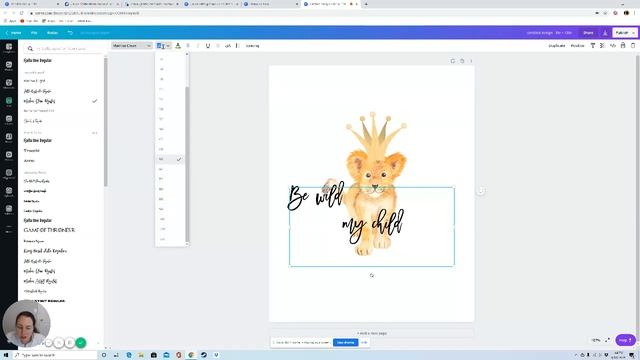Viewport: 640px width, 360px height.
Task: Open the More sidebar option
Action: click(9, 228)
